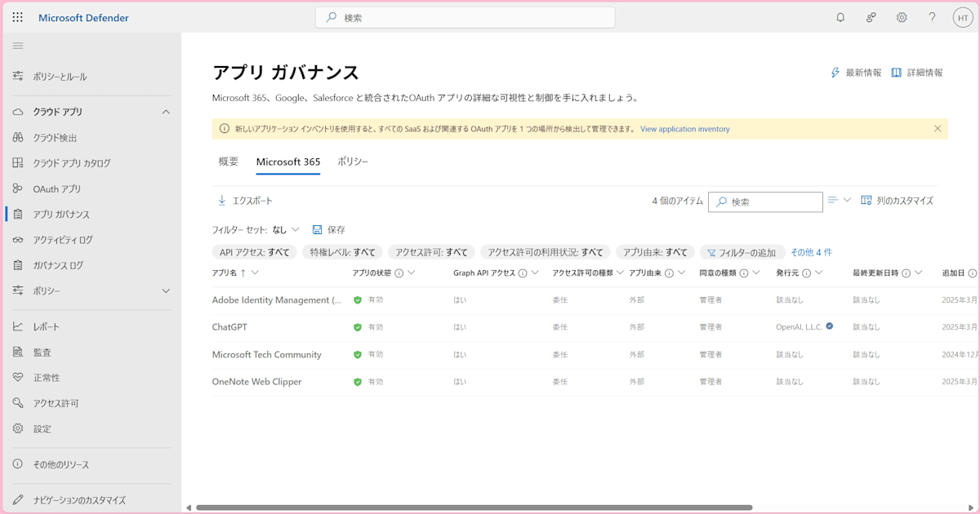Image resolution: width=980 pixels, height=514 pixels.
Task: Click the verified badge next to OpenAI, L.L.C.
Action: pyautogui.click(x=830, y=326)
